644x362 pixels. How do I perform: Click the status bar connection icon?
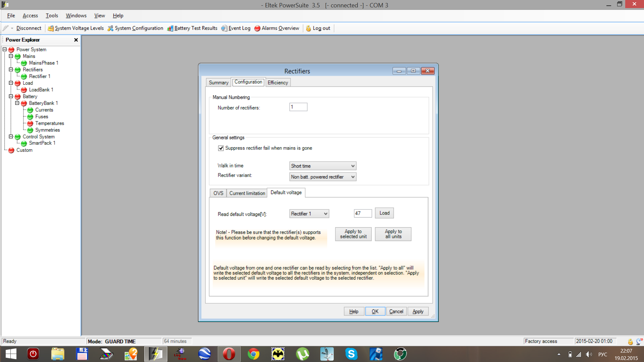(639, 341)
